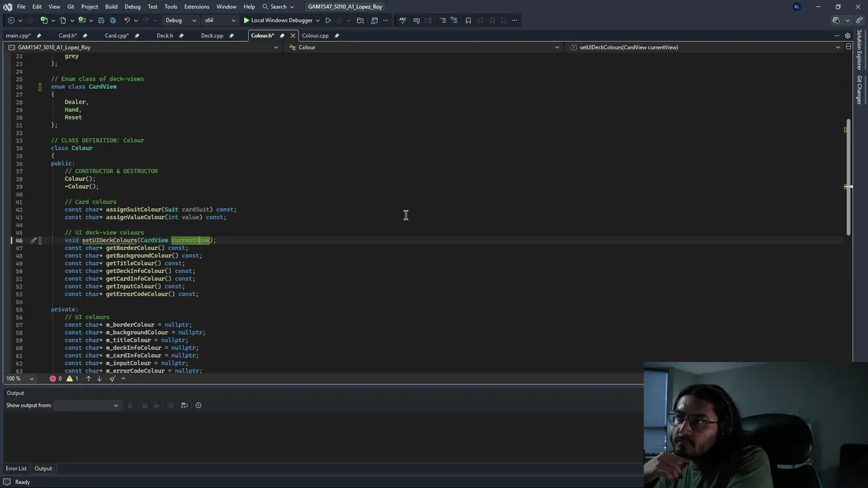Click the split editor icon
Viewport: 868px width, 488px height.
click(x=848, y=47)
